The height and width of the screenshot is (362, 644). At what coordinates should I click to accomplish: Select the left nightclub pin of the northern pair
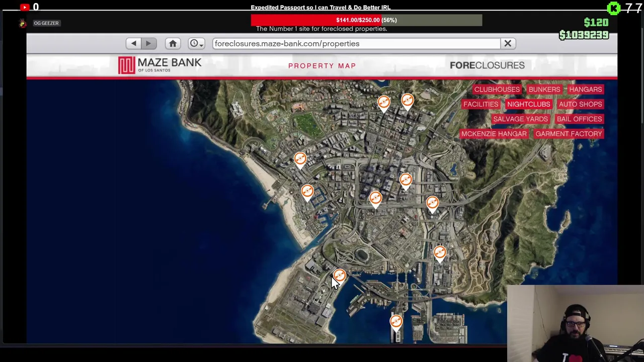pos(384,104)
